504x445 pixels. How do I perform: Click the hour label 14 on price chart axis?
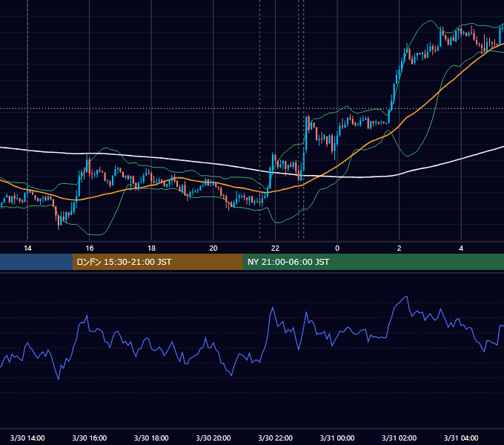pyautogui.click(x=27, y=248)
